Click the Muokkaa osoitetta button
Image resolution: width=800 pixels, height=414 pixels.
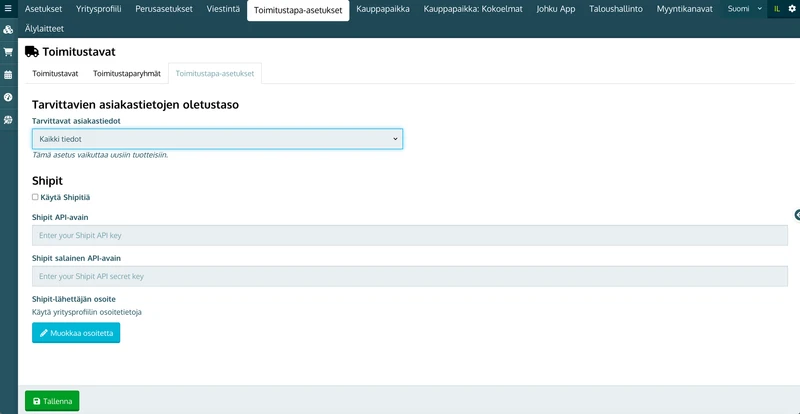[x=76, y=333]
